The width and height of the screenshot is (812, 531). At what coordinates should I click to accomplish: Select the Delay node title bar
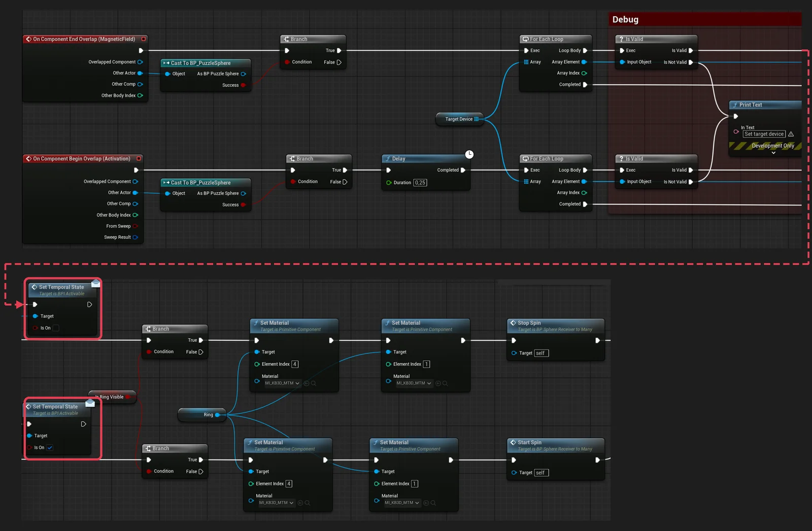[425, 159]
